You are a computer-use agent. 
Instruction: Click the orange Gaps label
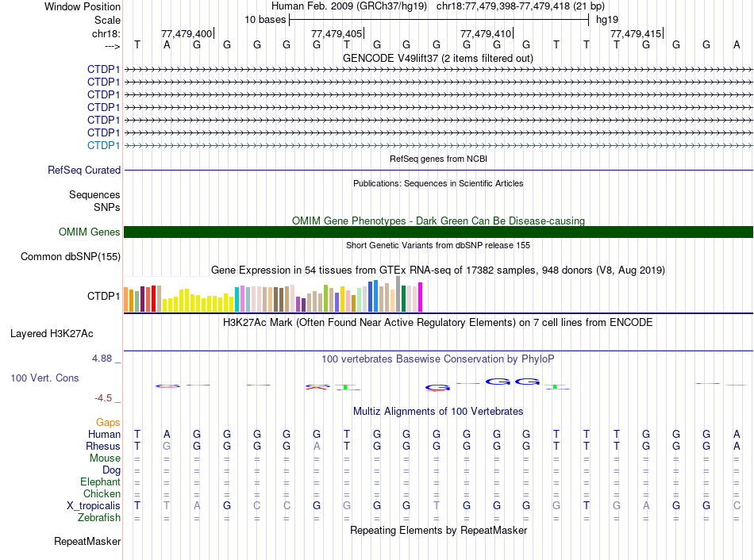coord(108,423)
